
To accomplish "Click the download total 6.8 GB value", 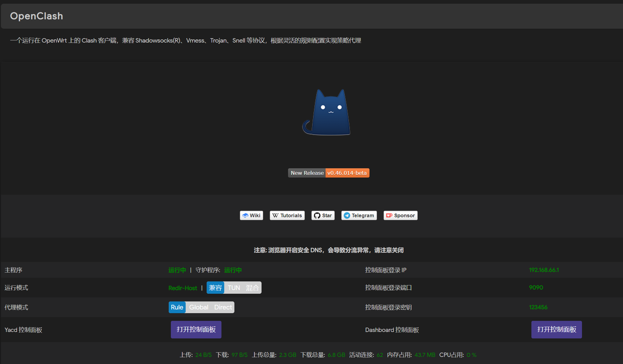I will [336, 355].
